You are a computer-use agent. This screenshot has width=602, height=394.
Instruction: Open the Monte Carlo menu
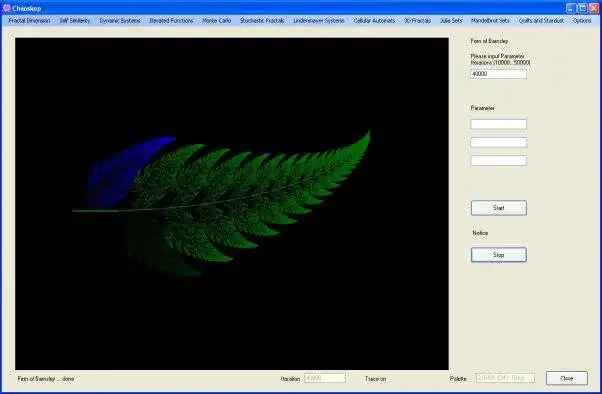[x=217, y=21]
